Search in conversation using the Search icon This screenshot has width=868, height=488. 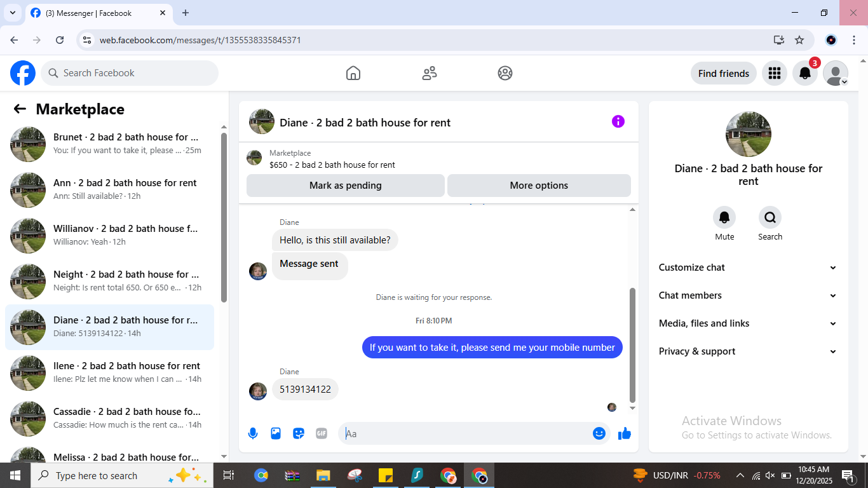(x=770, y=218)
